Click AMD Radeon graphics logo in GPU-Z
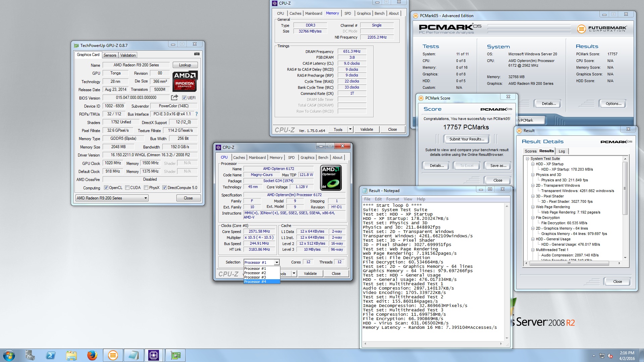The image size is (644, 362). (185, 81)
